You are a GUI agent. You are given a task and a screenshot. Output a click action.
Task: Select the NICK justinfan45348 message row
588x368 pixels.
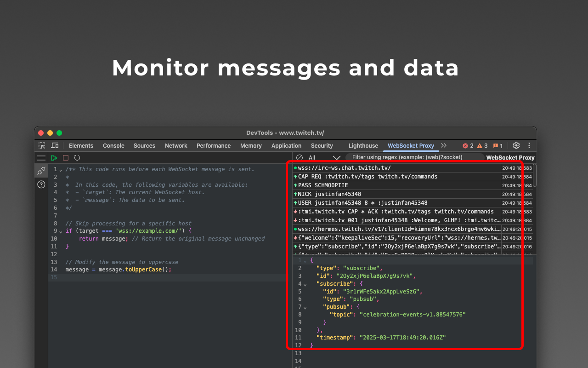(x=413, y=194)
